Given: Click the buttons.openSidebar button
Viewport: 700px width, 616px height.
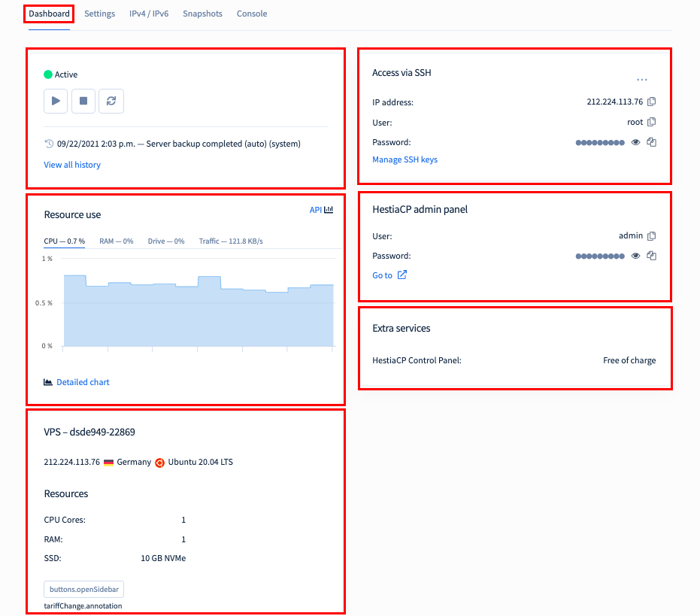Looking at the screenshot, I should point(84,589).
